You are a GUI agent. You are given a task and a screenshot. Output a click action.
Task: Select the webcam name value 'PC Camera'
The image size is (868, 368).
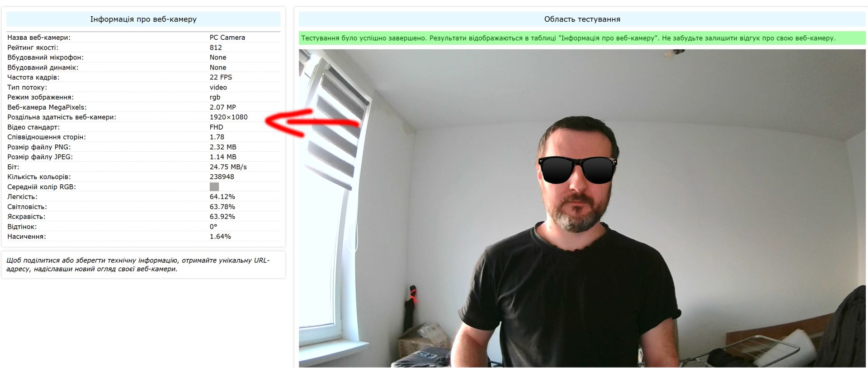point(227,37)
